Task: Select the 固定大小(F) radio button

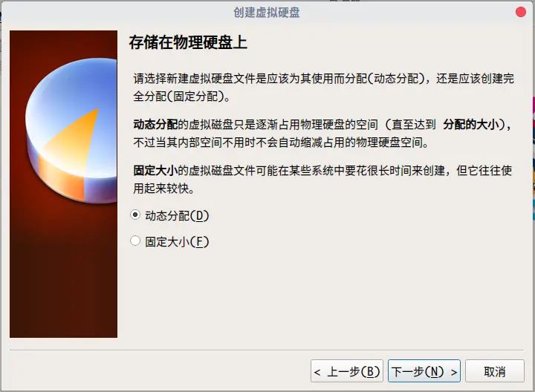Action: pos(135,241)
